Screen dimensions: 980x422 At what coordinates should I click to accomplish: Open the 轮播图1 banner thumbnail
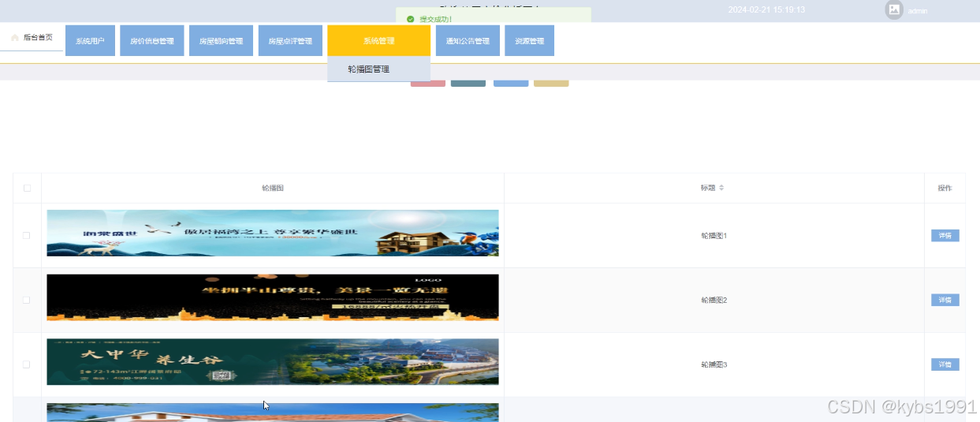coord(273,233)
